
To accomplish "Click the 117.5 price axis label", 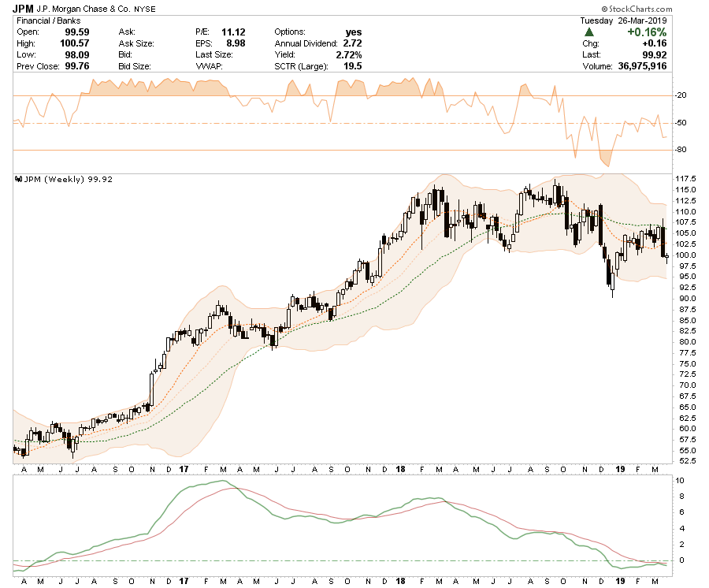I will (685, 179).
